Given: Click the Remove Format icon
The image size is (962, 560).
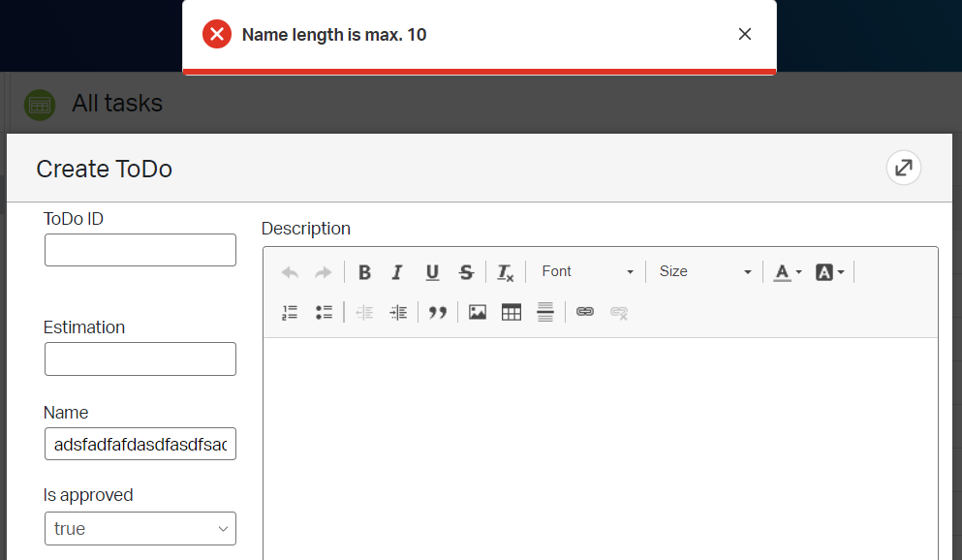Looking at the screenshot, I should 505,272.
